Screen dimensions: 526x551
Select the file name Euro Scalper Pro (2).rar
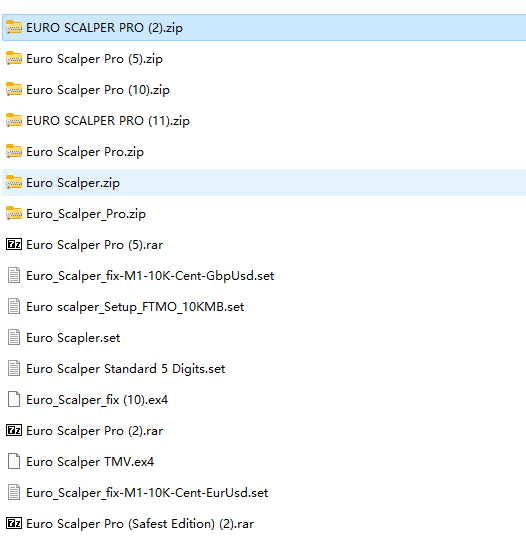coord(95,431)
